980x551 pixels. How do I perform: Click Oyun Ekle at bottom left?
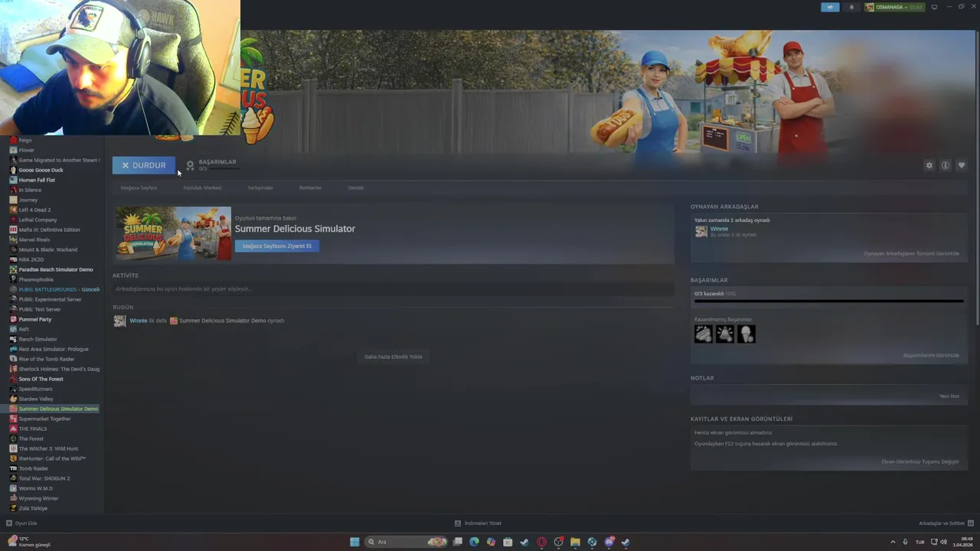21,523
